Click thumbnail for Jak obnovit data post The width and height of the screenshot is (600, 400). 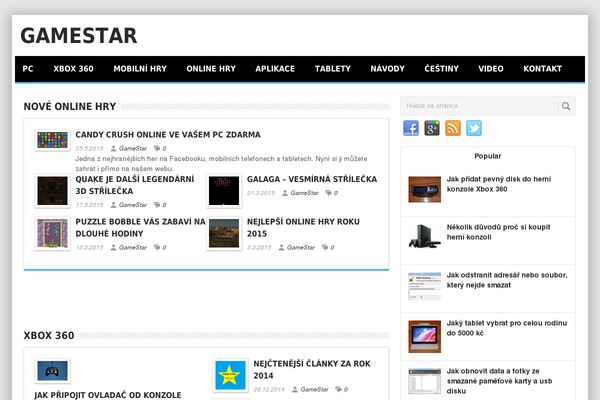(424, 381)
